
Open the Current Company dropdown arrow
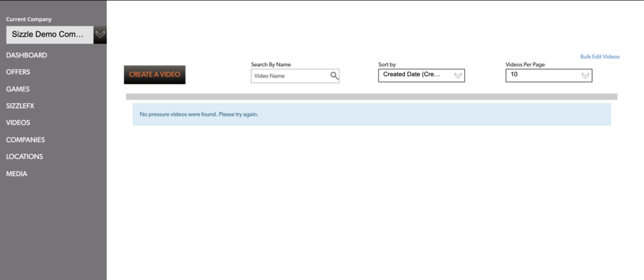[x=100, y=35]
